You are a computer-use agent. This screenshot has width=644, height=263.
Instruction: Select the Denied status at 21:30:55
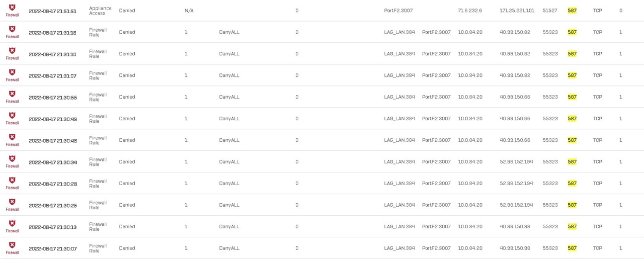[127, 97]
